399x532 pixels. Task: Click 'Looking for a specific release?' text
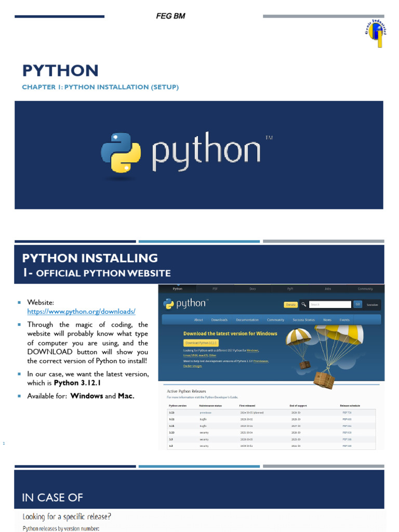[x=66, y=517]
